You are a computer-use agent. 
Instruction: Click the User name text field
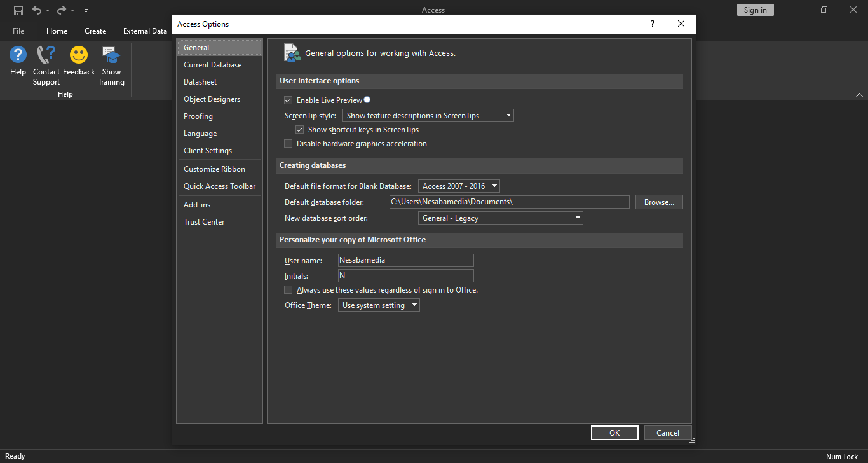click(405, 260)
